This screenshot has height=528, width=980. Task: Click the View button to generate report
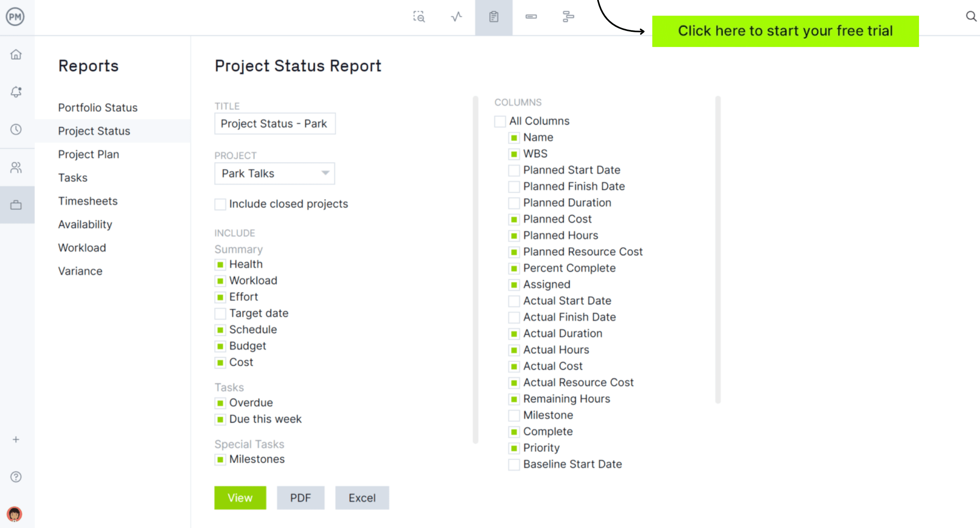coord(240,497)
